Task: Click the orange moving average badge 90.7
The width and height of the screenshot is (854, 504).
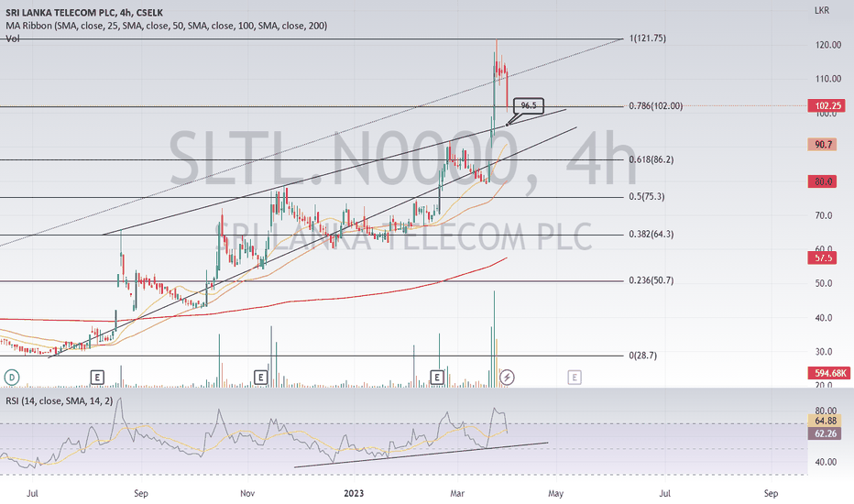Action: (x=823, y=145)
